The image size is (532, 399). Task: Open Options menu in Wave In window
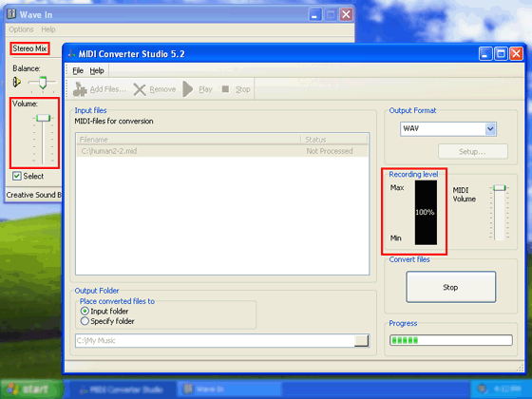21,29
